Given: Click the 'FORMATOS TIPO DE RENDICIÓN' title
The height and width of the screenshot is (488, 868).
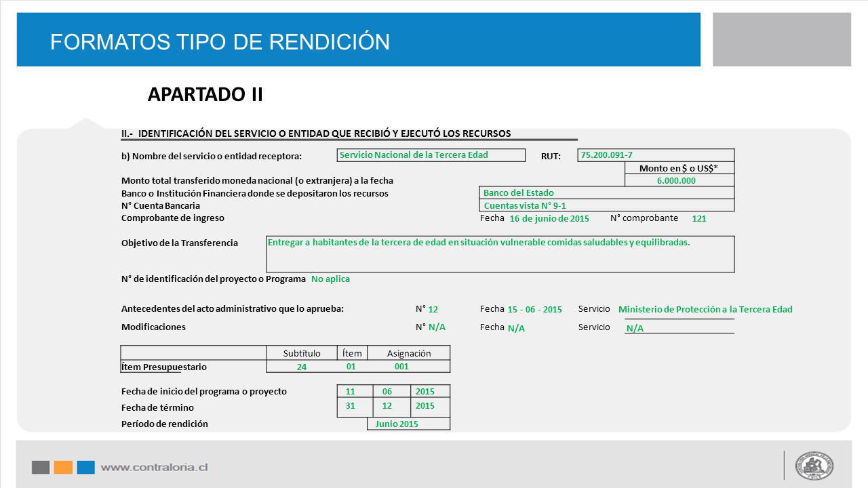Looking at the screenshot, I should 220,42.
